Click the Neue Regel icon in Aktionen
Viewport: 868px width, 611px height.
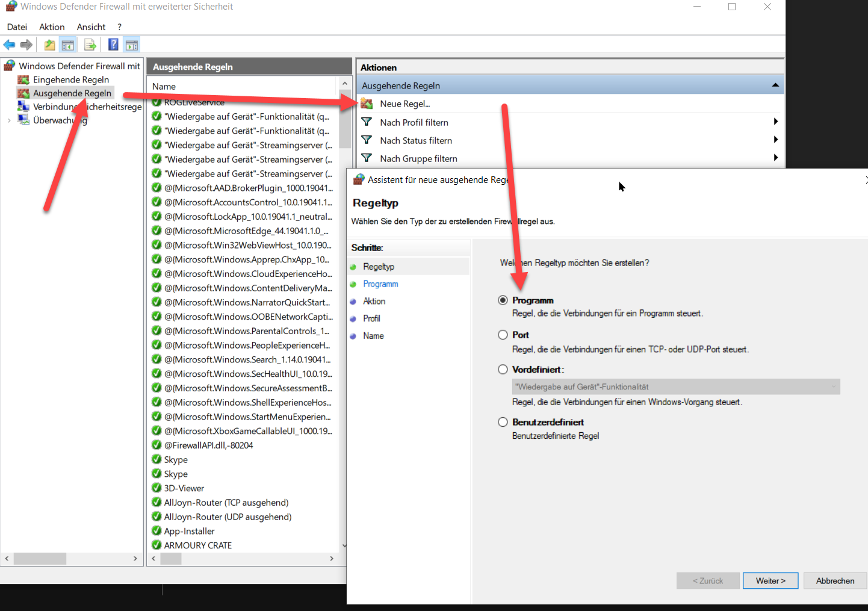point(367,104)
